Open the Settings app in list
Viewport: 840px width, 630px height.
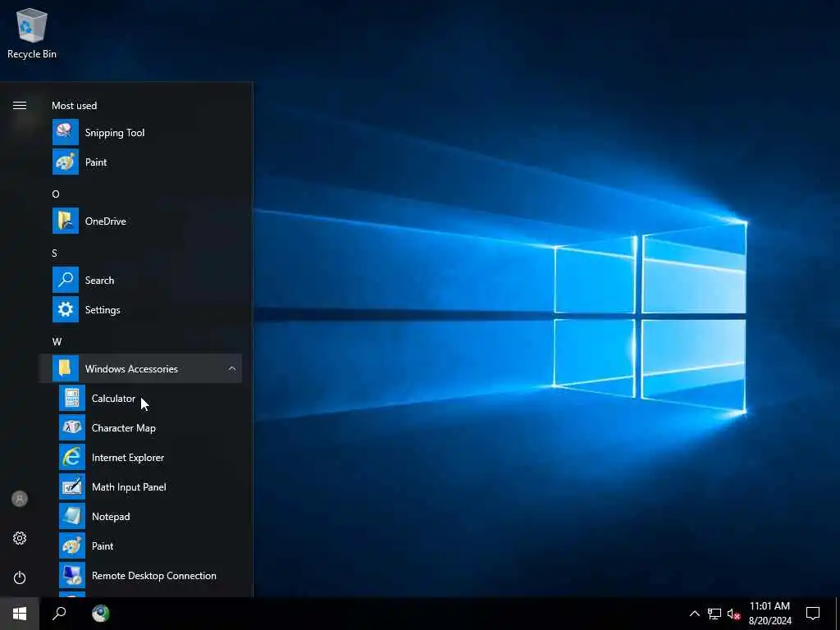click(140, 309)
